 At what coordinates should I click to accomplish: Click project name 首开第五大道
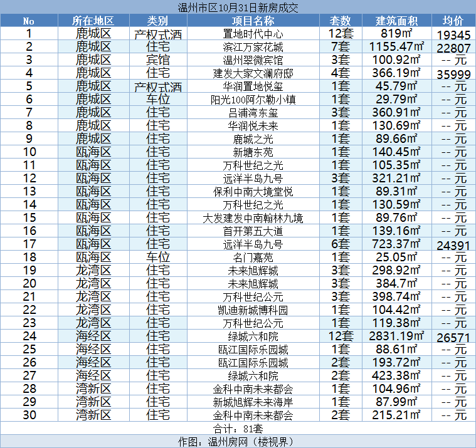[253, 231]
